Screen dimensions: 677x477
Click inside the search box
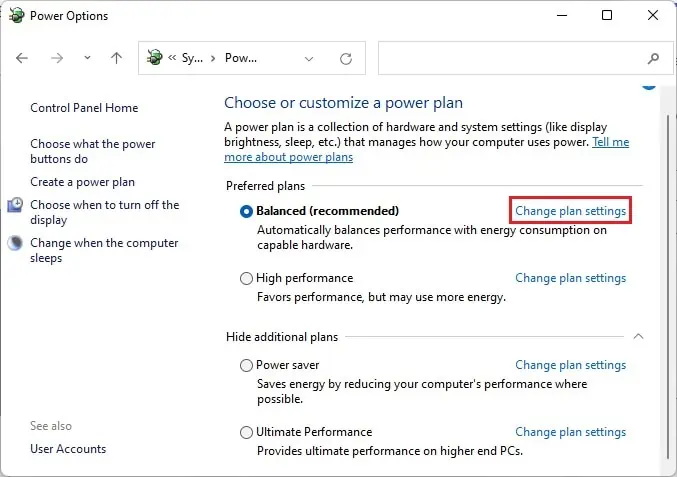[x=510, y=58]
